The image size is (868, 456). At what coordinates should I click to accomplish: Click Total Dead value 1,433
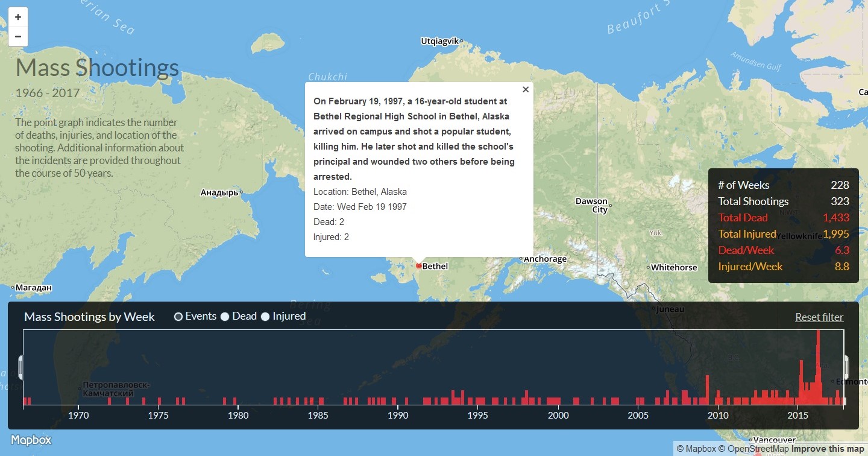pyautogui.click(x=836, y=218)
